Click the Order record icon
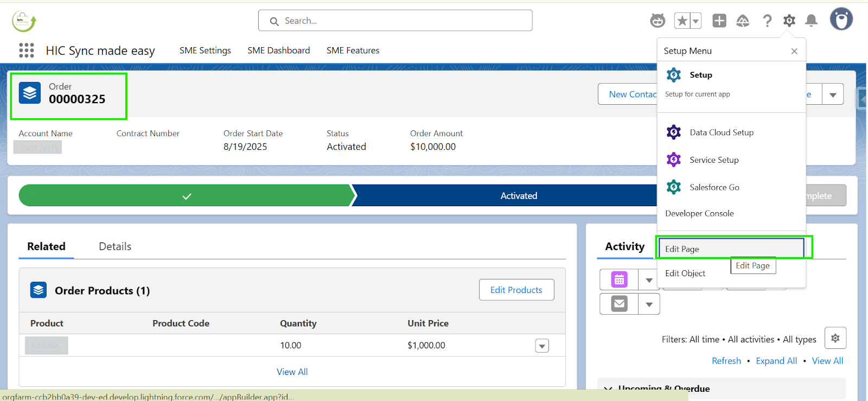 30,93
